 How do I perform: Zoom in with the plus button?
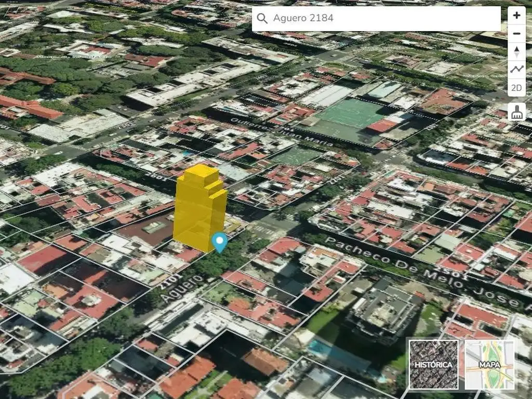click(x=516, y=16)
